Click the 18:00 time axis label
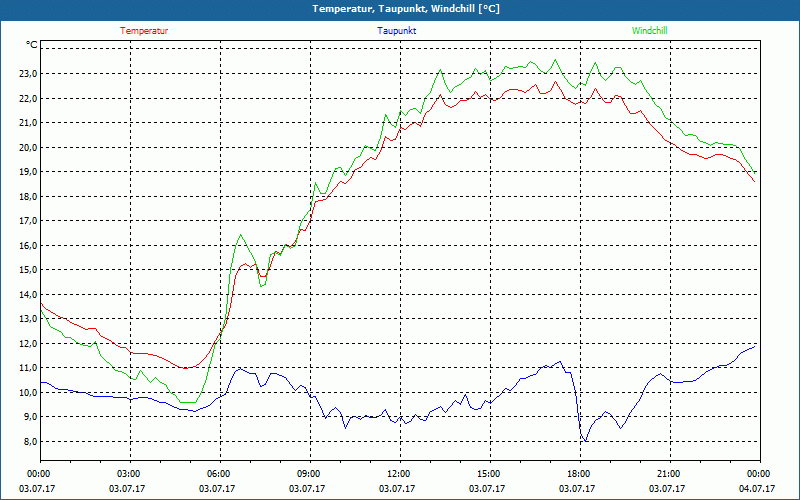The height and width of the screenshot is (500, 800). (580, 474)
